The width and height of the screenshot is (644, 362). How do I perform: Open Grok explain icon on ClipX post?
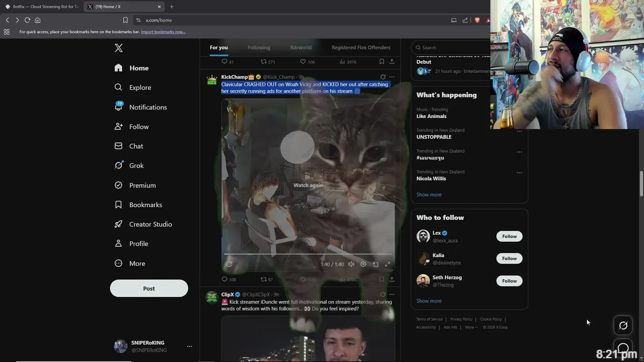click(383, 295)
